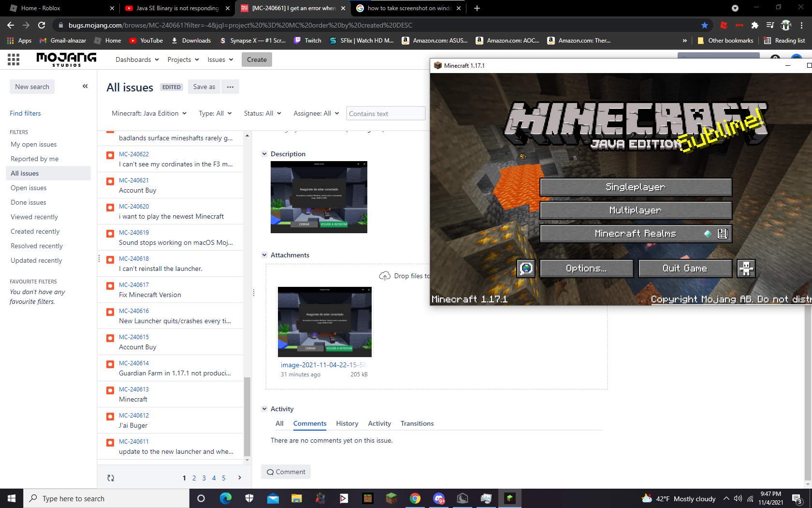Open a new browser tab
This screenshot has height=508, width=812.
(477, 8)
